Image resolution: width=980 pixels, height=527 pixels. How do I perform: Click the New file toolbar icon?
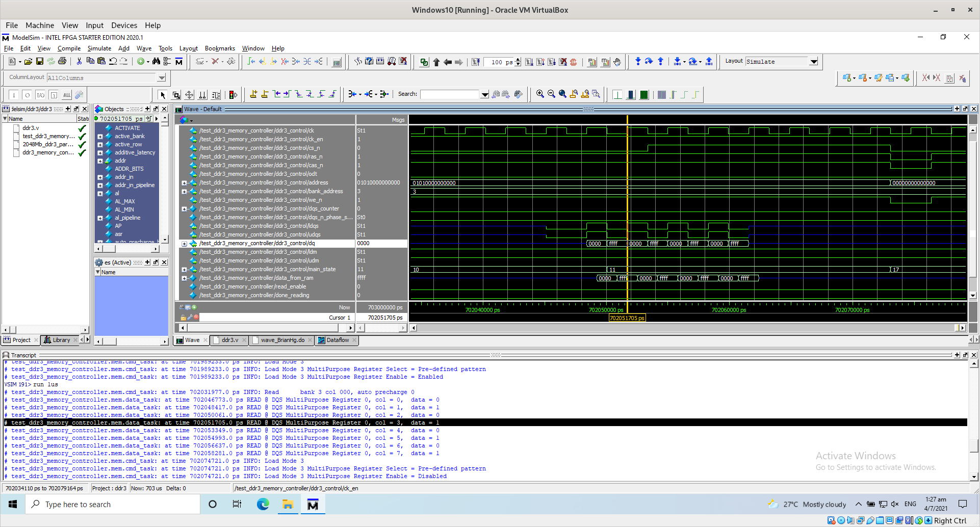tap(12, 62)
